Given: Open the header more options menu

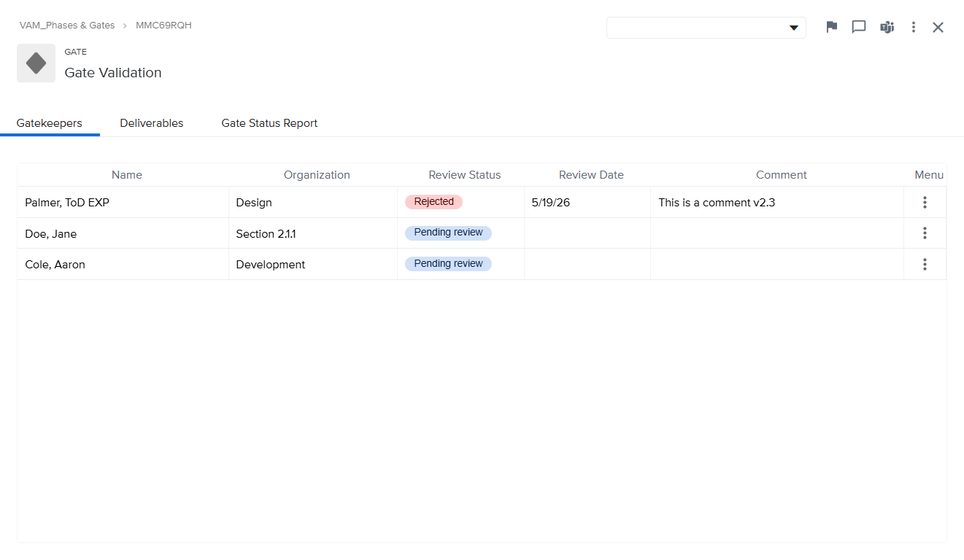Looking at the screenshot, I should [x=913, y=27].
